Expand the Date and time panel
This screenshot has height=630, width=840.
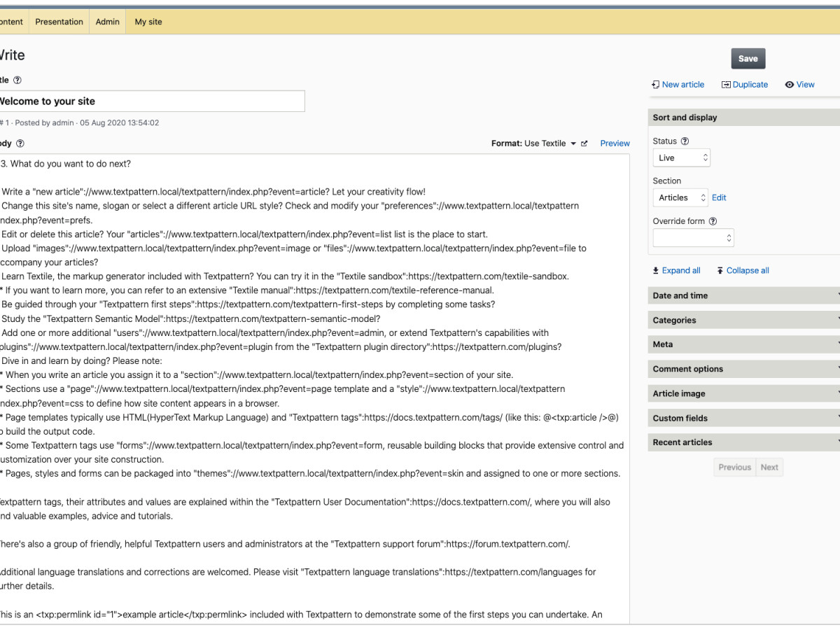click(744, 295)
